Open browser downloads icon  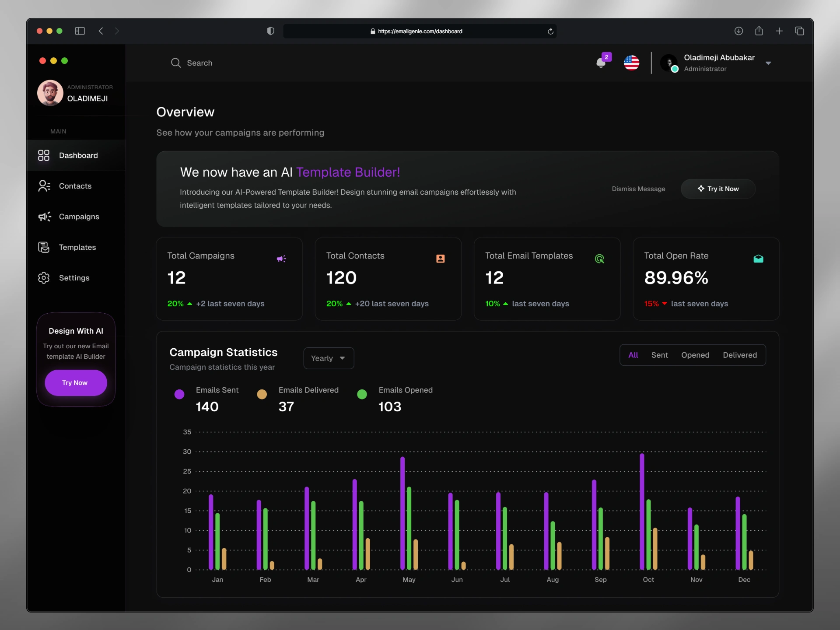(738, 31)
